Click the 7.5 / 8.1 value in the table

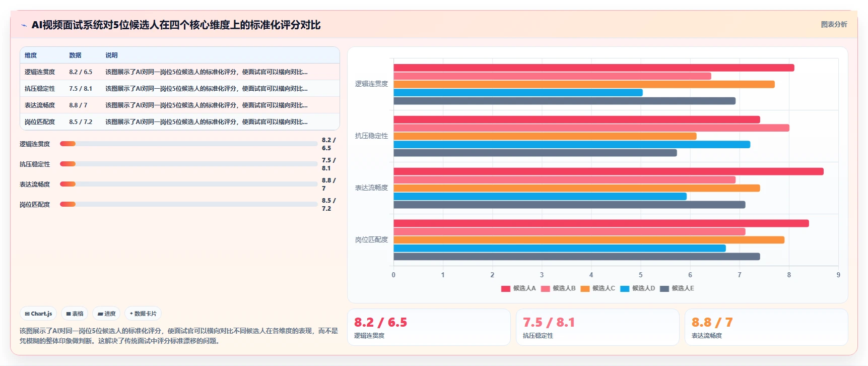pos(81,89)
